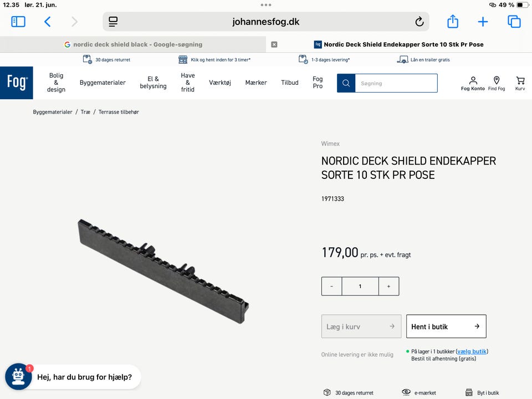Image resolution: width=532 pixels, height=399 pixels.
Task: Open the Fog Konto account
Action: click(473, 83)
